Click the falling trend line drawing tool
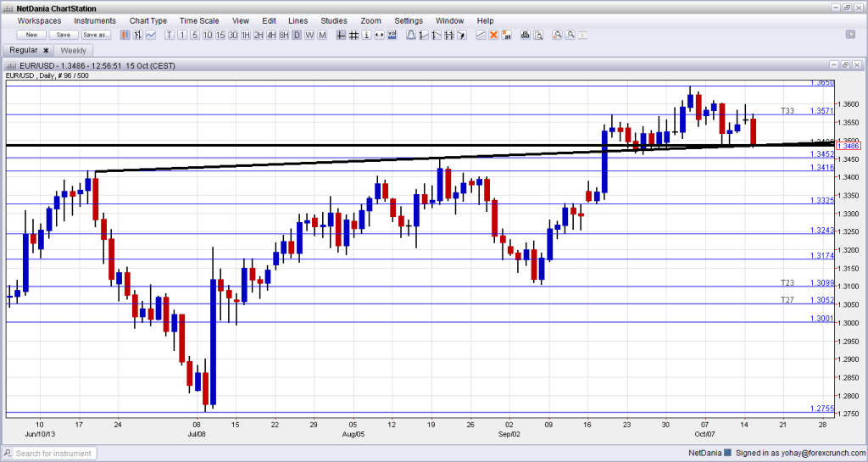This screenshot has height=462, width=868. tap(437, 35)
